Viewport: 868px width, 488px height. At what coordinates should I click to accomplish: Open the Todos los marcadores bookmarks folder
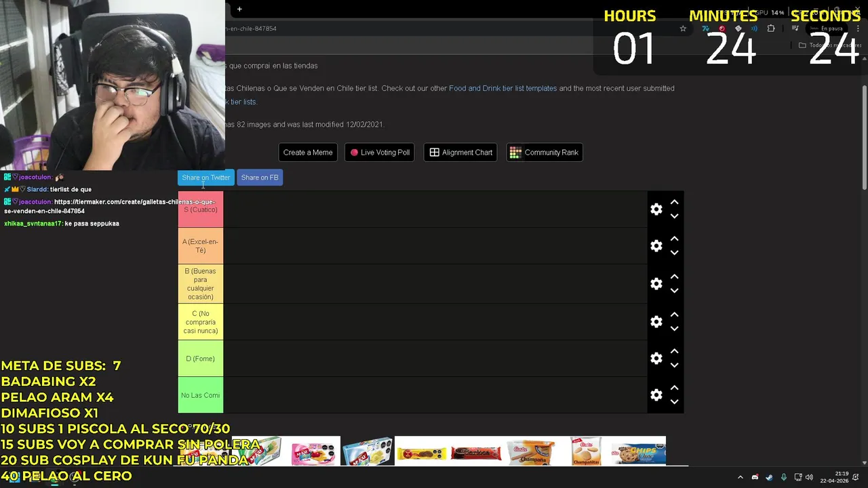point(829,45)
